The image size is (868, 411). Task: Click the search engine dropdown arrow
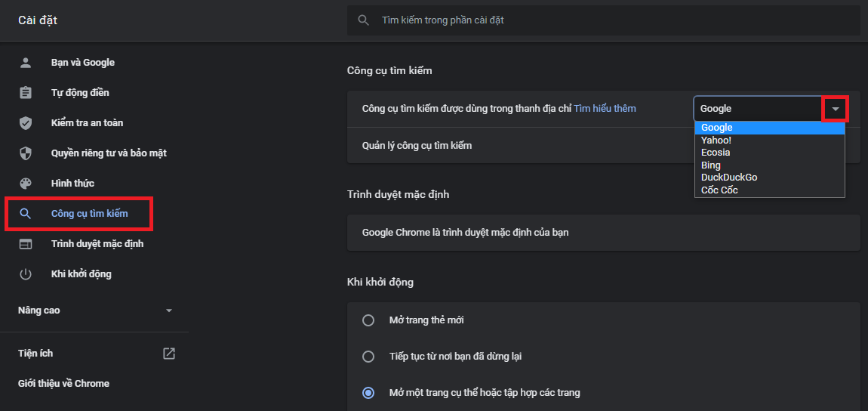[x=836, y=109]
